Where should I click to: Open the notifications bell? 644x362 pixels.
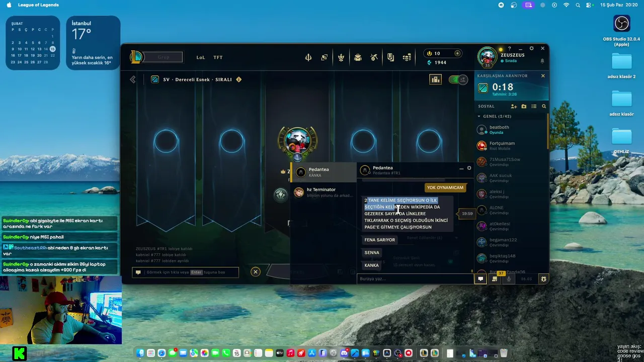(542, 61)
